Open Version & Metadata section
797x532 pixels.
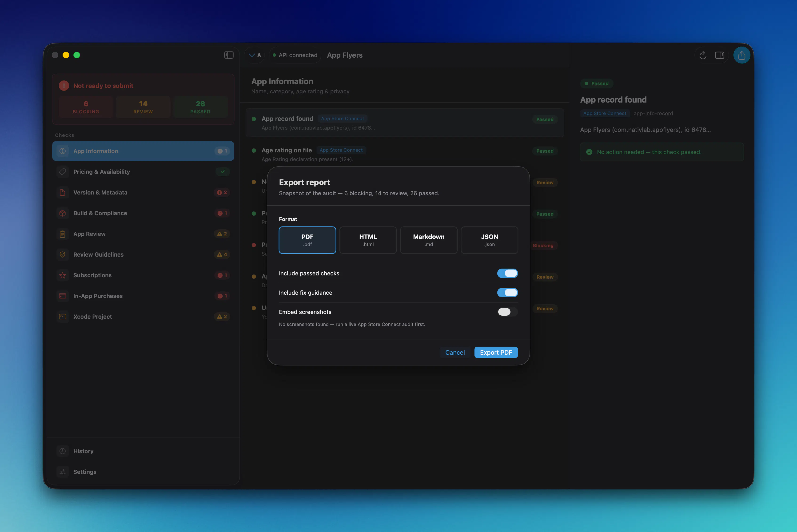pos(143,192)
